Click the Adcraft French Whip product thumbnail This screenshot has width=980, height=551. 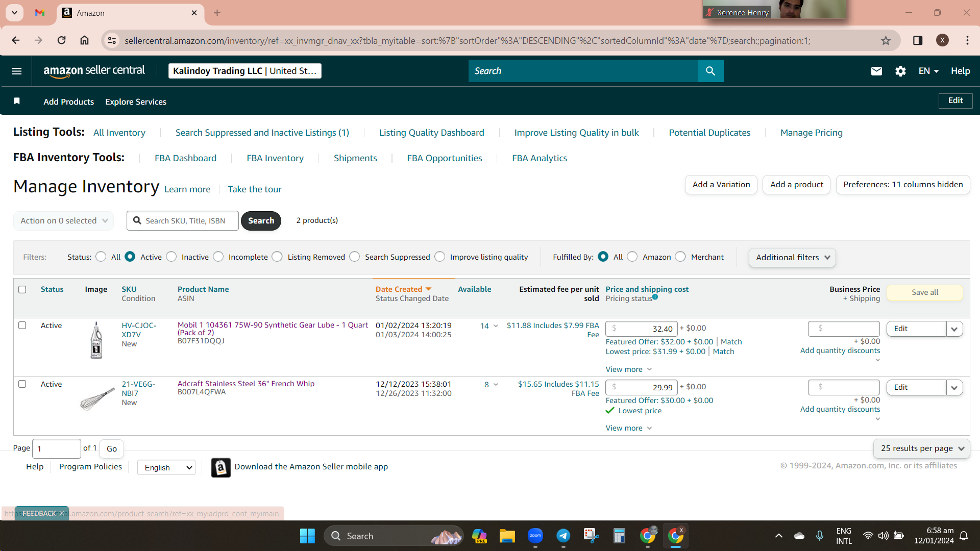pos(97,398)
